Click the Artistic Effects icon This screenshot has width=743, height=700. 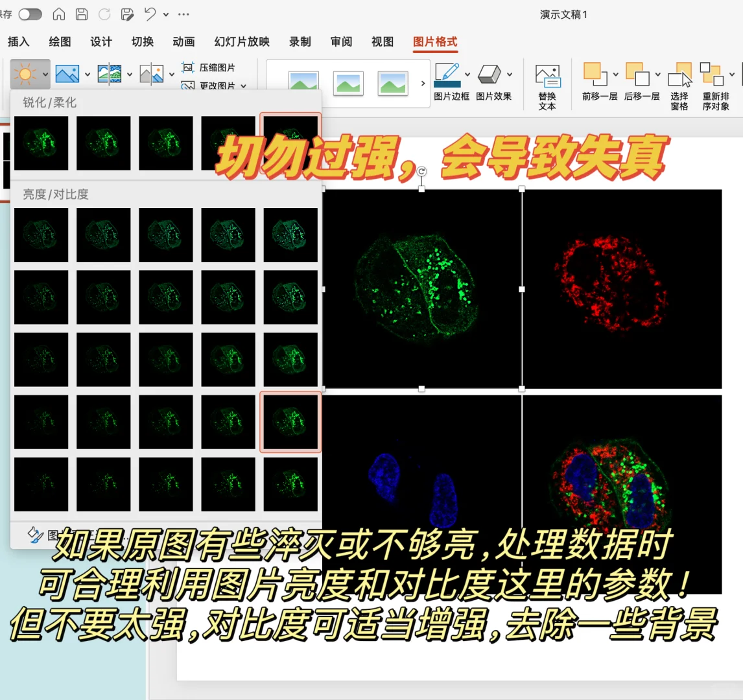tap(109, 75)
